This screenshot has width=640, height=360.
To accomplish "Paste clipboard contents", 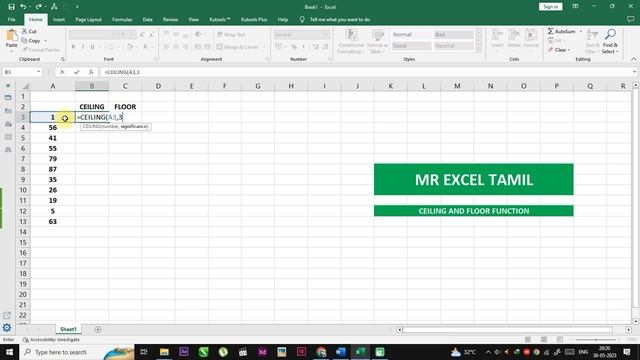I will click(x=11, y=41).
